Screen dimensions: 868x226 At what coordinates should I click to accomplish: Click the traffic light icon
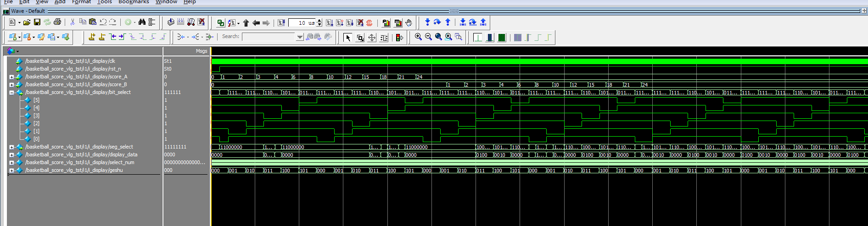(399, 38)
